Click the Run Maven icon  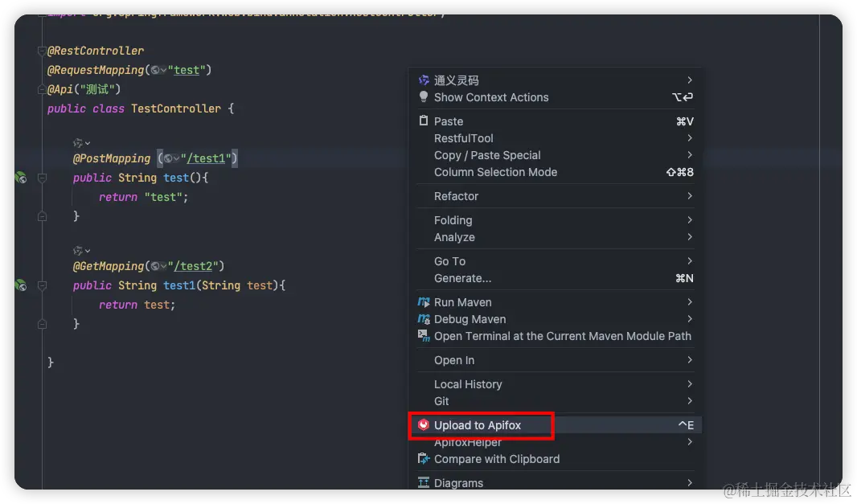point(424,302)
